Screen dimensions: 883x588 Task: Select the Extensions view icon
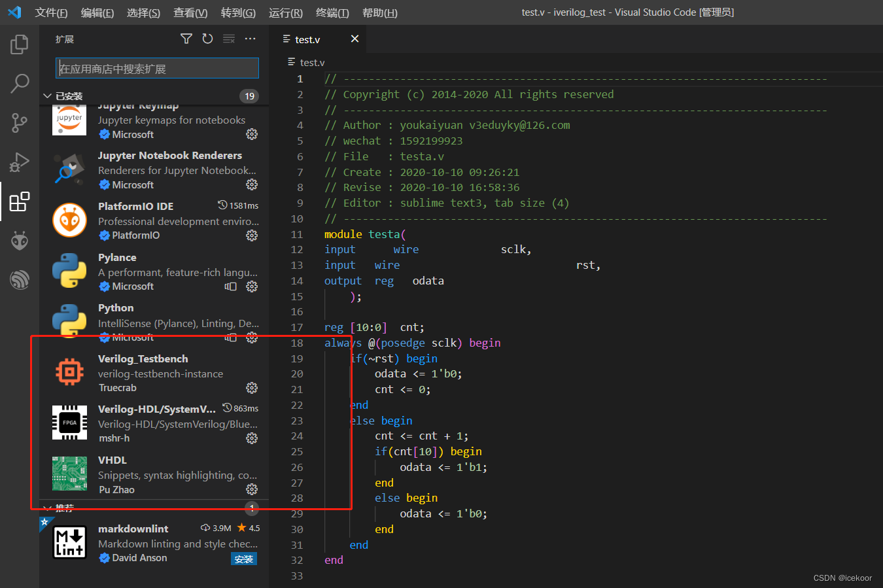point(20,201)
